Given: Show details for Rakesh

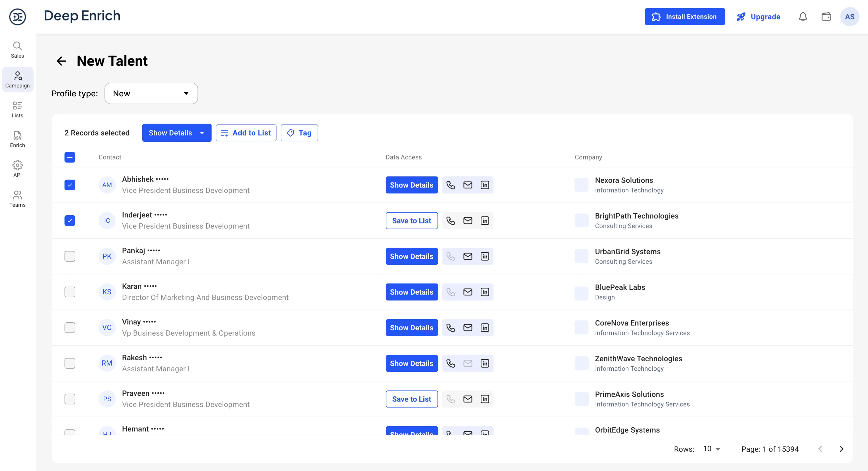Looking at the screenshot, I should tap(411, 363).
